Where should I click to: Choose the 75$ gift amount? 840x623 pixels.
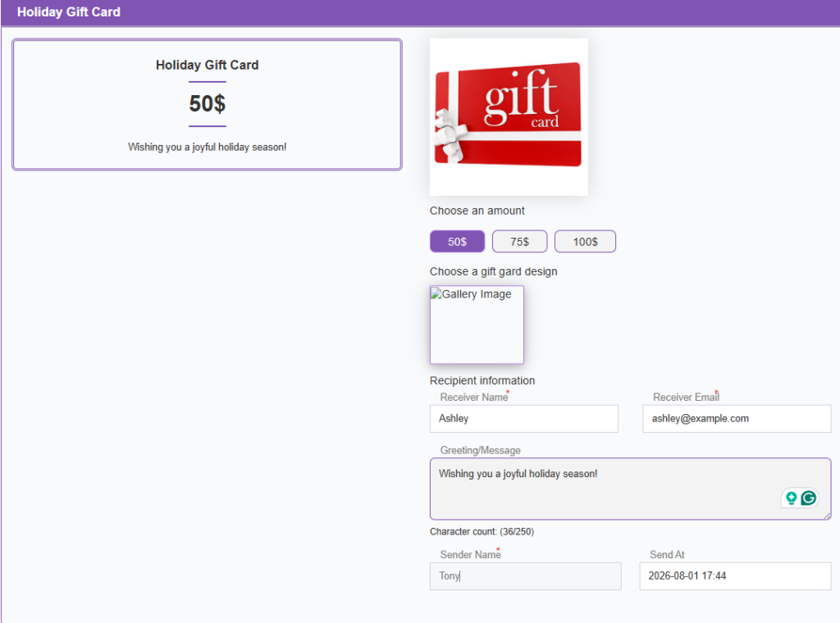pyautogui.click(x=519, y=241)
